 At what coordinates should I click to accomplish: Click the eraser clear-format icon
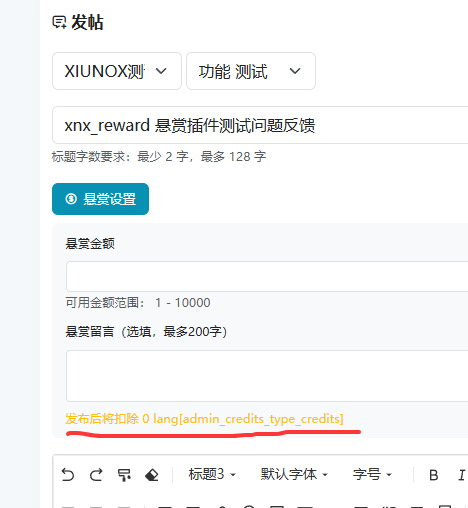(x=152, y=475)
